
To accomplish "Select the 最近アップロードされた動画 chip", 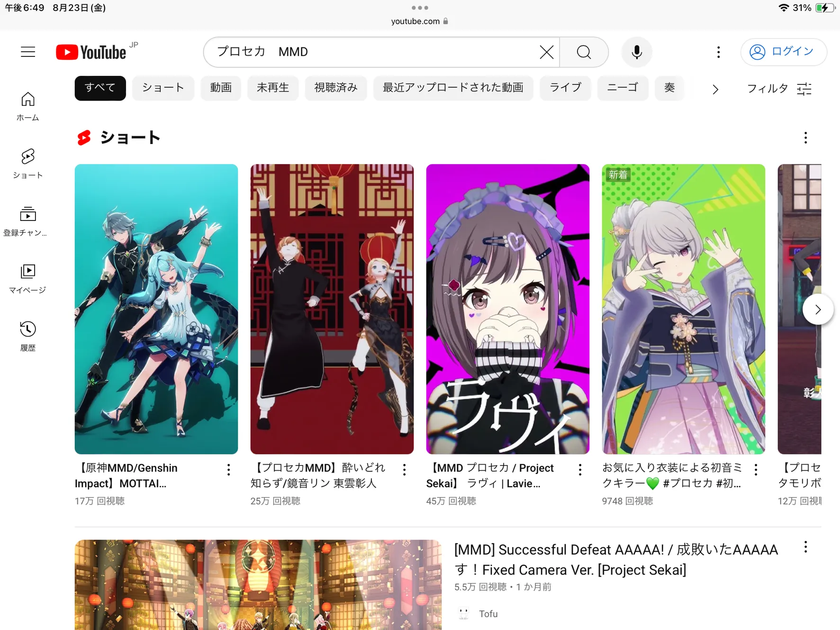I will [453, 88].
